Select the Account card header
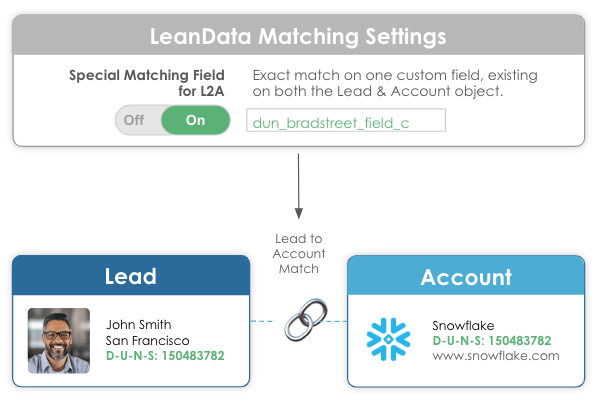 click(465, 277)
